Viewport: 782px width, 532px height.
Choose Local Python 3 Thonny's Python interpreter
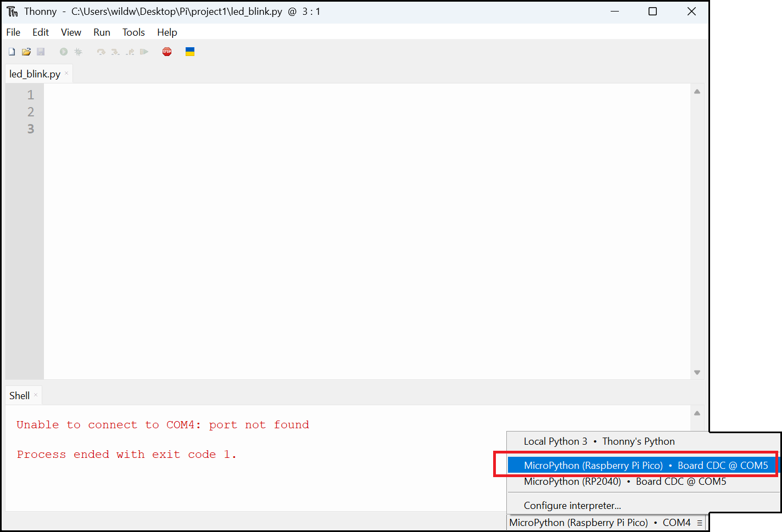pyautogui.click(x=643, y=441)
